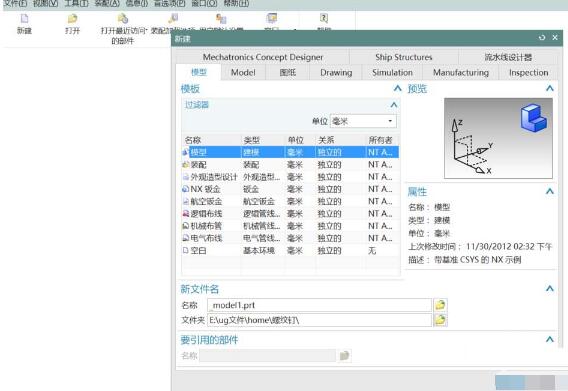The width and height of the screenshot is (568, 391).
Task: Select the 逻辑布线 template row
Action: pyautogui.click(x=290, y=214)
